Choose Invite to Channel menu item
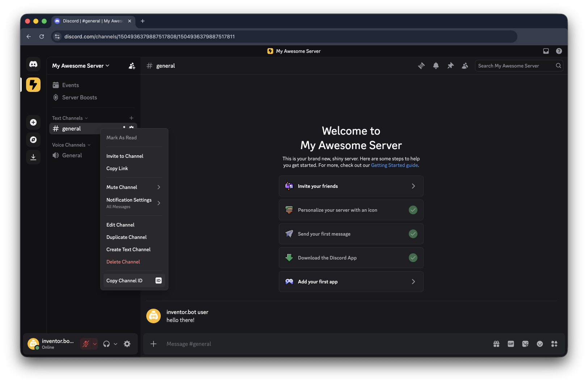Viewport: 588px width, 384px height. coord(134,156)
